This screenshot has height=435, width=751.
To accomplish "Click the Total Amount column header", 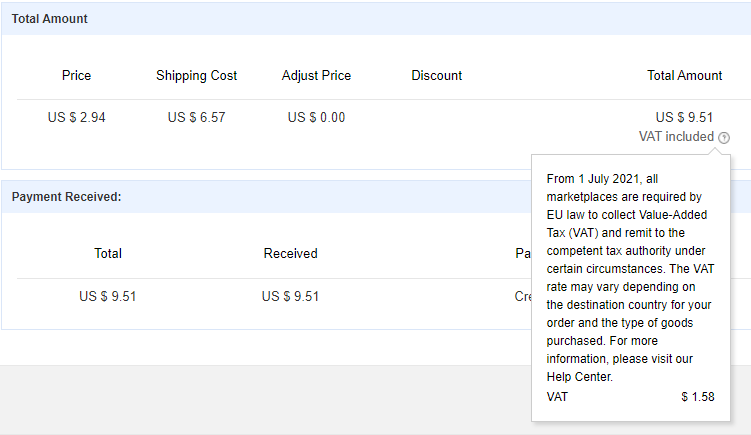I will [x=684, y=75].
